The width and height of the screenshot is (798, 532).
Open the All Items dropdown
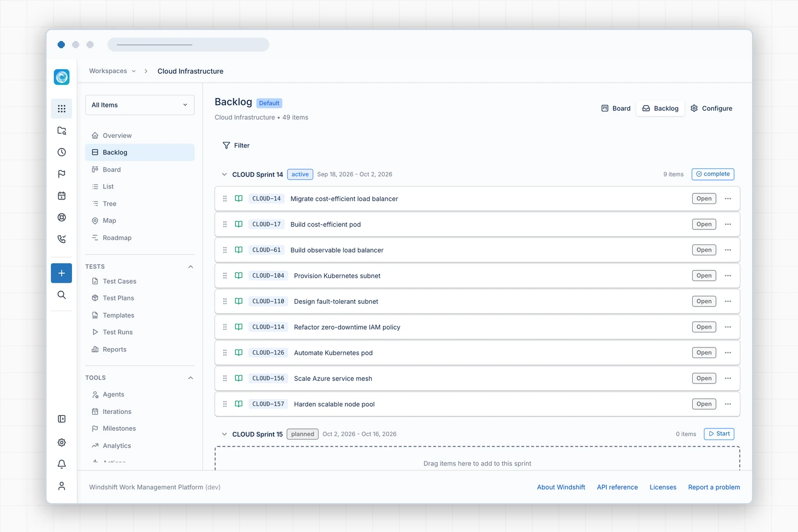click(x=140, y=105)
